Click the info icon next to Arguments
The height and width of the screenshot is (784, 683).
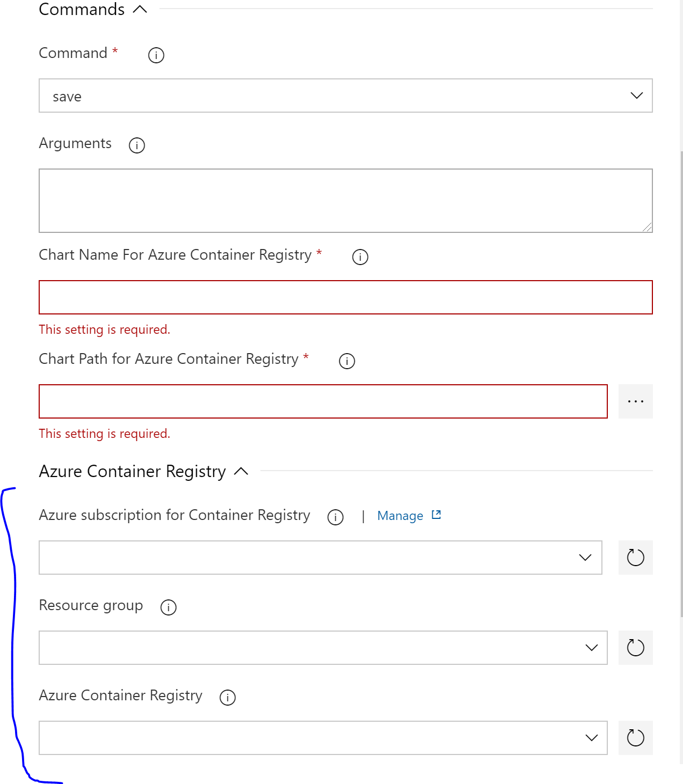pyautogui.click(x=136, y=145)
